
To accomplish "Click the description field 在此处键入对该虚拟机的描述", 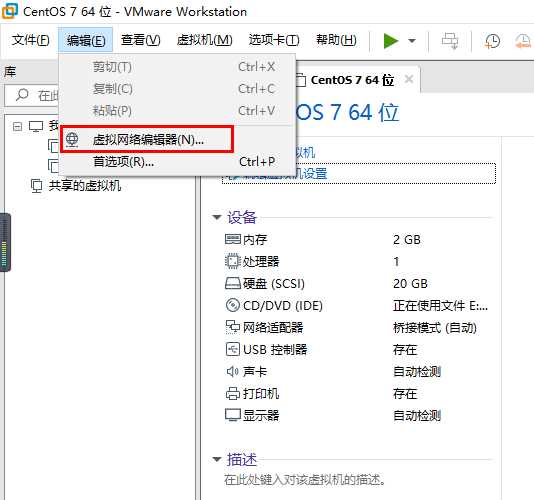I will 304,480.
